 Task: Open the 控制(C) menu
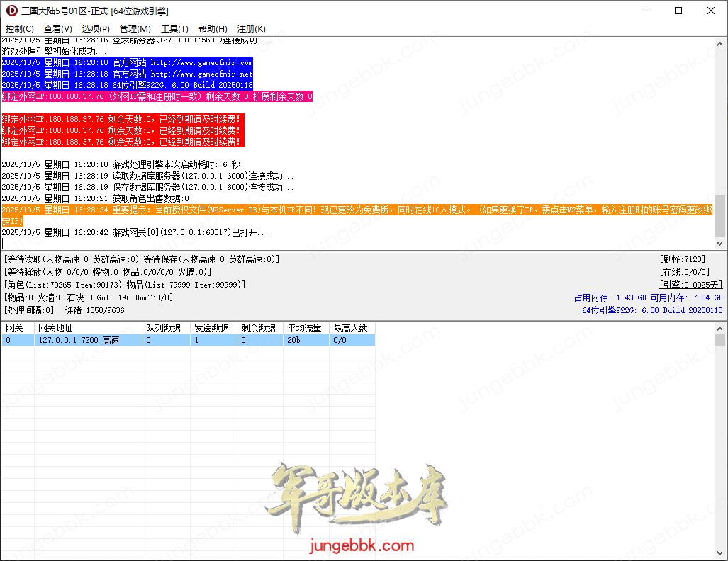click(19, 28)
